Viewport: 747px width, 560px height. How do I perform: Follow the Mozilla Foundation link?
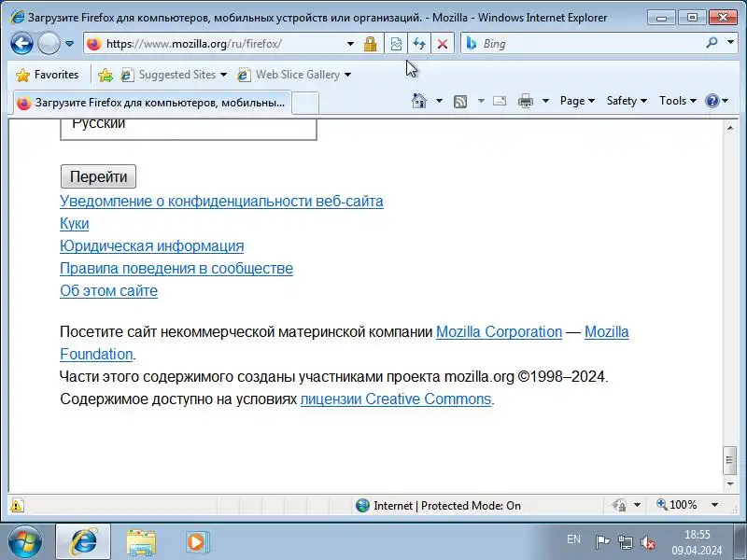point(606,332)
